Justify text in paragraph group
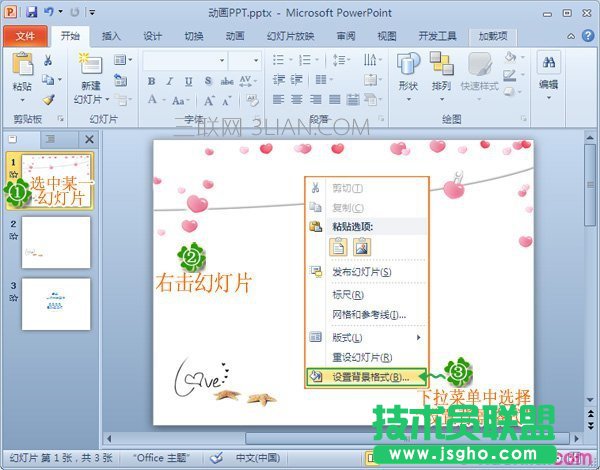600x470 pixels. pos(334,100)
